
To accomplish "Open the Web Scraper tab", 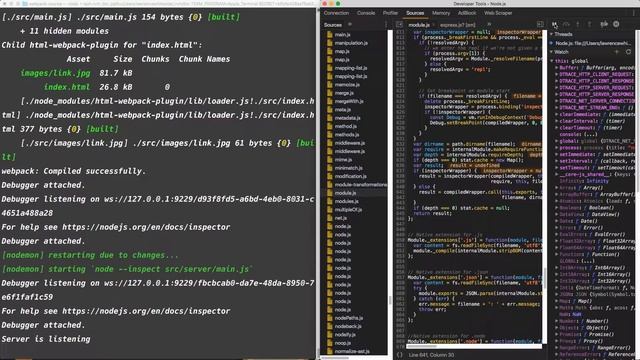I will coord(498,13).
